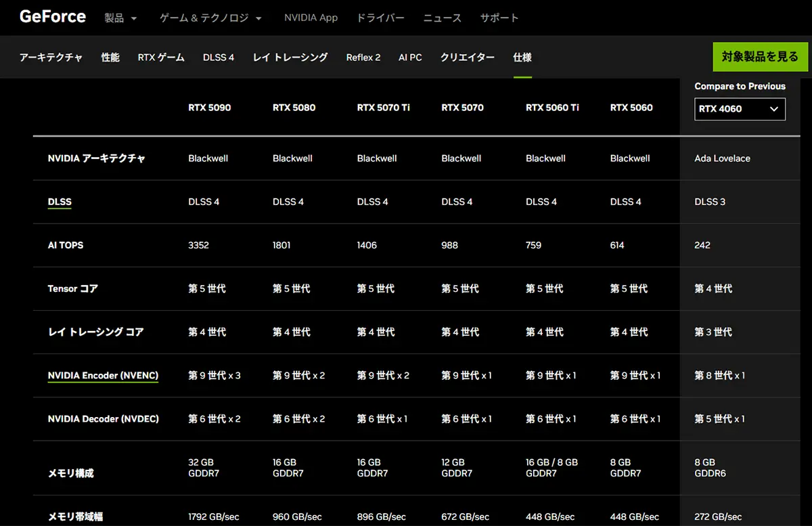Viewport: 812px width, 526px height.
Task: Click the メモリ帯域幅 row label
Action: [76, 517]
